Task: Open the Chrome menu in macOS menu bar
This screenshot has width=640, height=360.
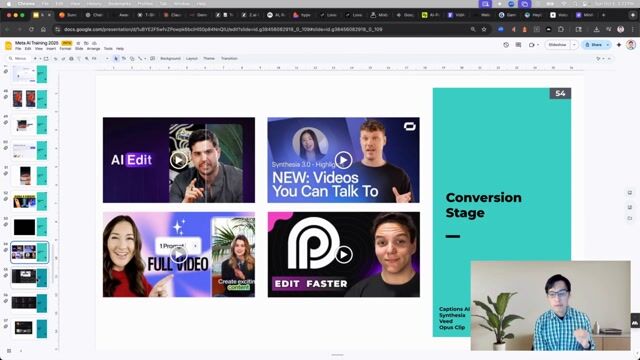Action: [x=26, y=4]
